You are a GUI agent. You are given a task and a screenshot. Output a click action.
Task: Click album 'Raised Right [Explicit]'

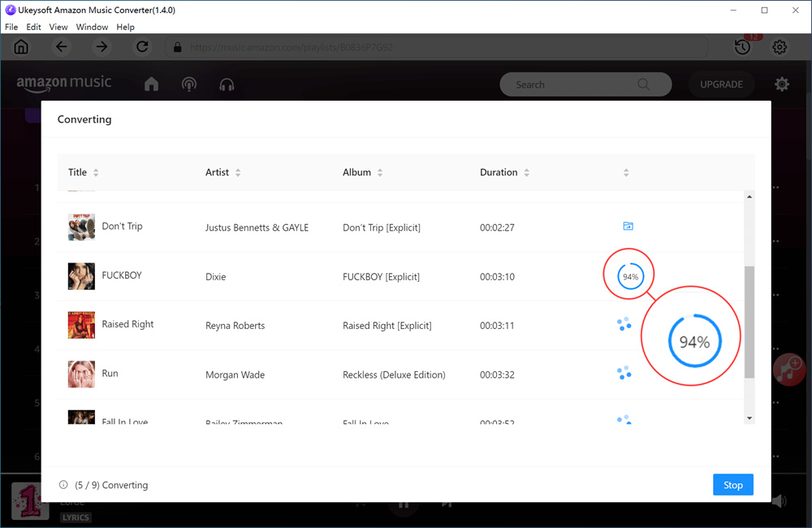387,326
